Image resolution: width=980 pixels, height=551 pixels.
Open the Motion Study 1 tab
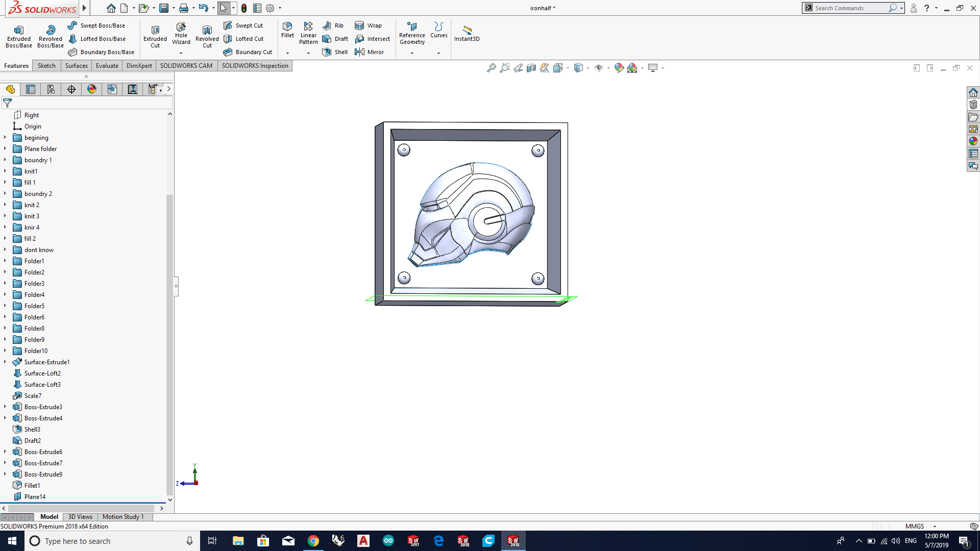click(123, 517)
